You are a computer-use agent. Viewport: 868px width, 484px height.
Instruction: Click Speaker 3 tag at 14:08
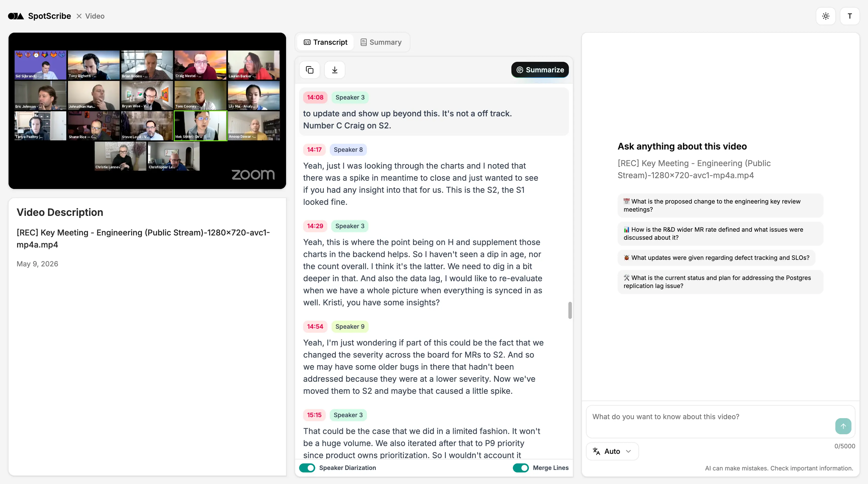click(350, 98)
